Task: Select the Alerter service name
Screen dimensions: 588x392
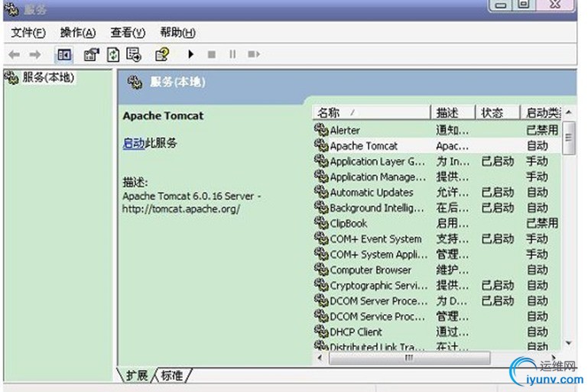Action: click(345, 131)
